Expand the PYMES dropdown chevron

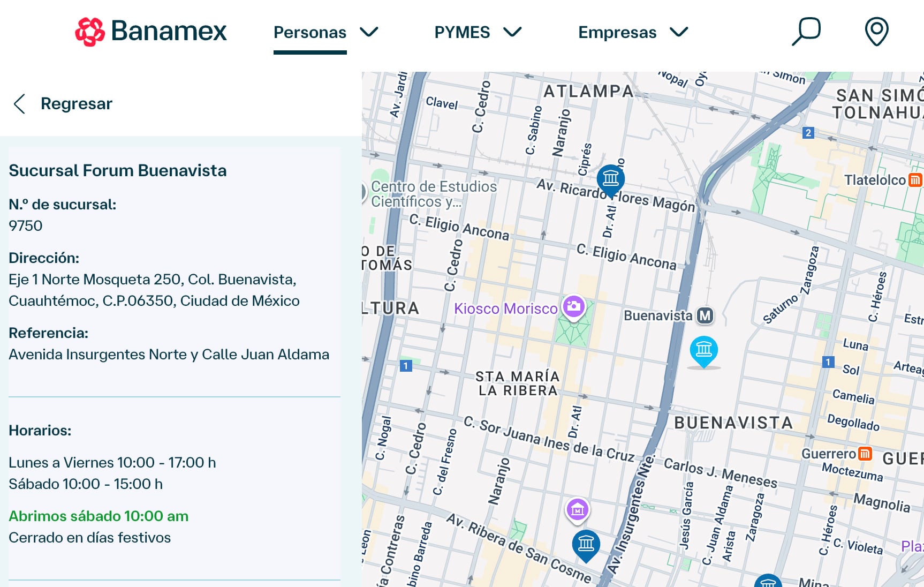(x=512, y=32)
